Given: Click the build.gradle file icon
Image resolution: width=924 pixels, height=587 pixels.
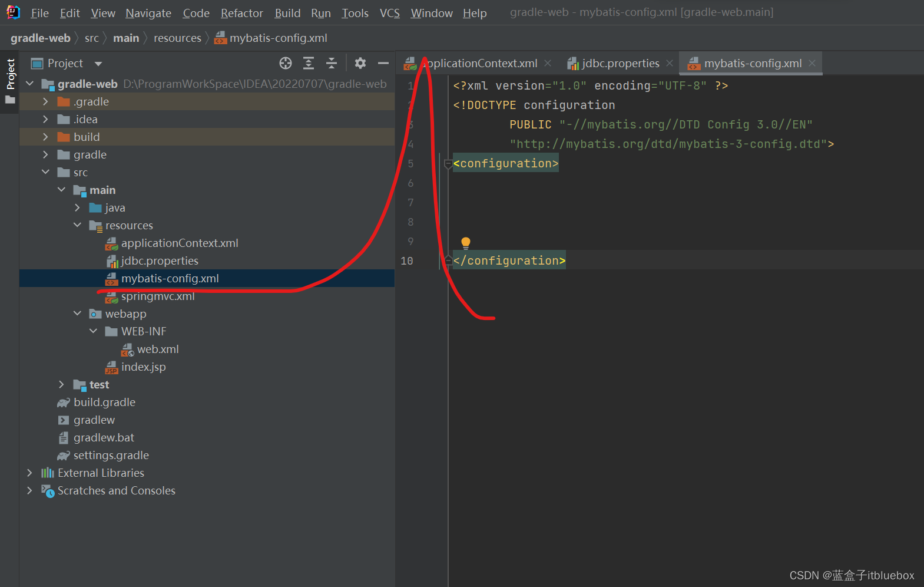Looking at the screenshot, I should [x=64, y=403].
